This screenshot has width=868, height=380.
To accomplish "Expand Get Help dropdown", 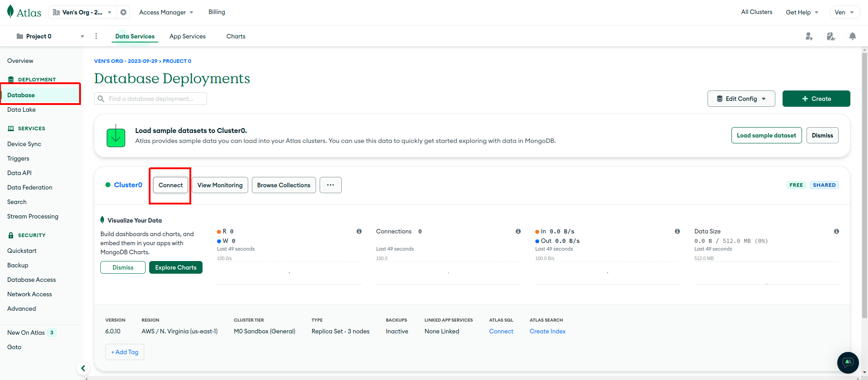I will (802, 12).
